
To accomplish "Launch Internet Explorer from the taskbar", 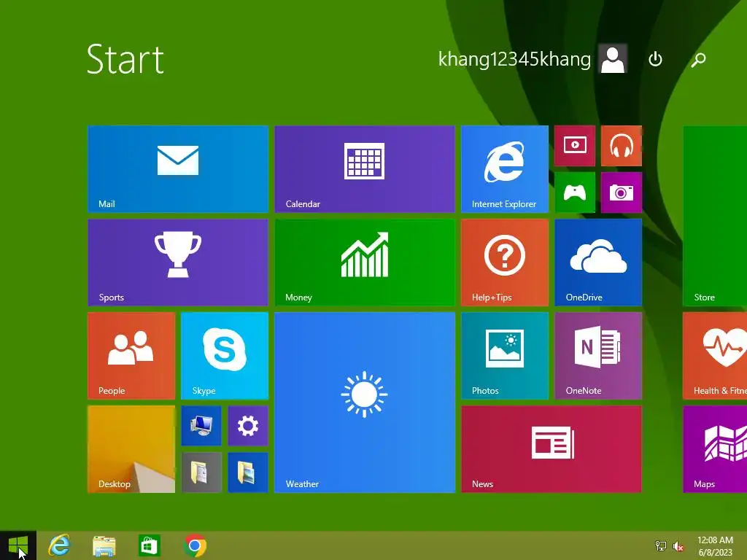I will 59,545.
